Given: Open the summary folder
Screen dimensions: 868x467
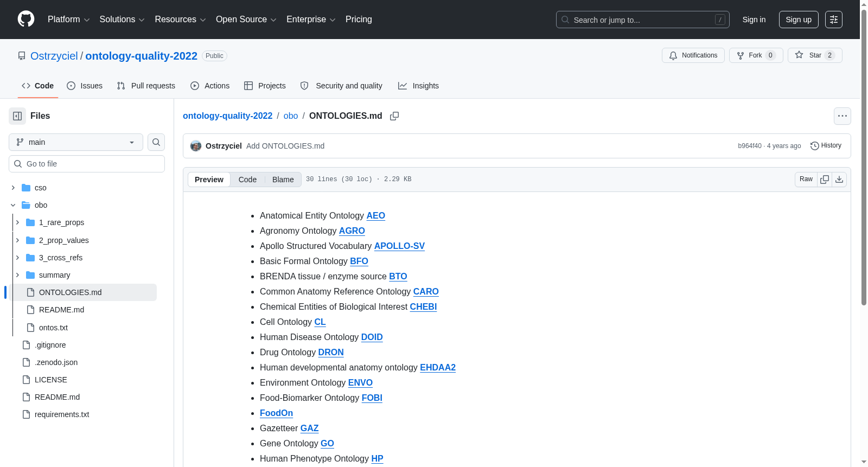Looking at the screenshot, I should coord(54,275).
